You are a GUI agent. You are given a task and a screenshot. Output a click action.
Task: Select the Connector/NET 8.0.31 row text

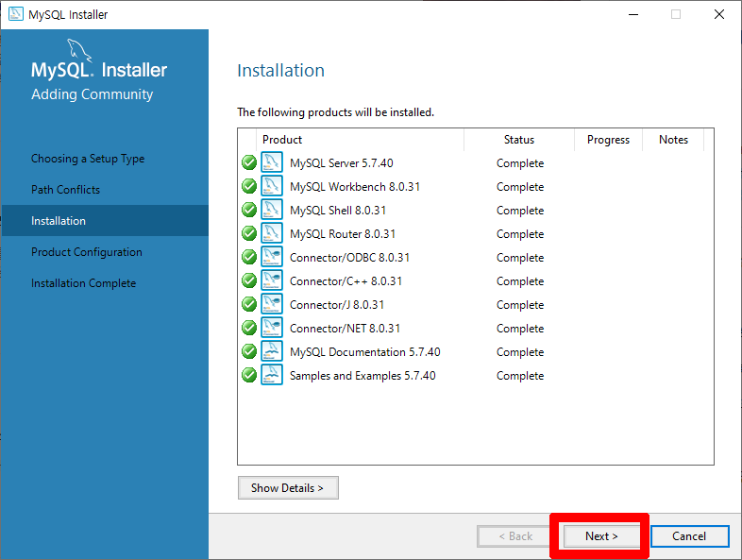click(x=345, y=329)
